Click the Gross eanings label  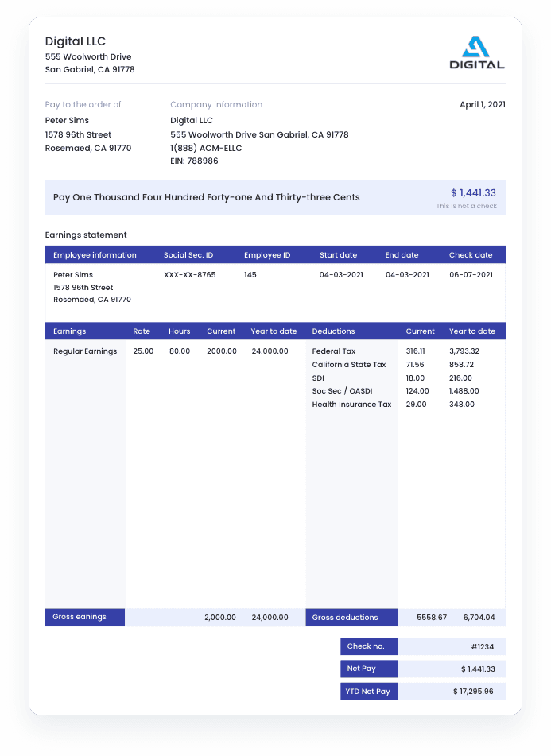pos(80,617)
